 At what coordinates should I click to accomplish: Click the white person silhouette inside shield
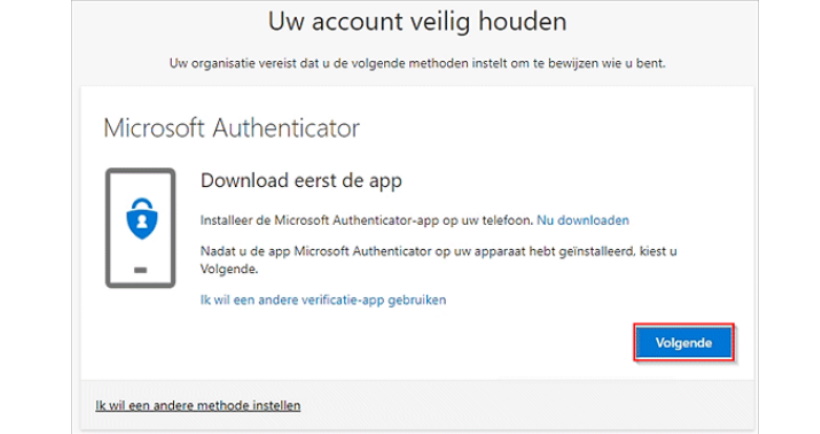(x=142, y=222)
